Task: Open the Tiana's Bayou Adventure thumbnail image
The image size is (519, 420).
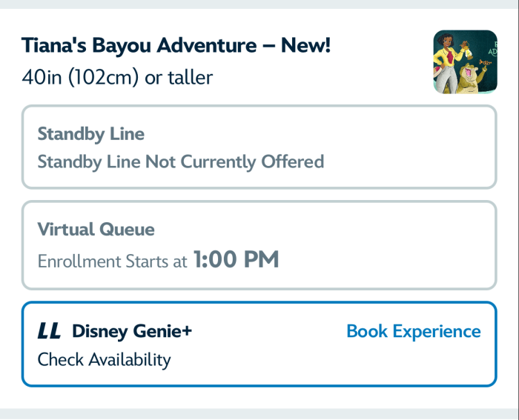Action: pyautogui.click(x=465, y=61)
